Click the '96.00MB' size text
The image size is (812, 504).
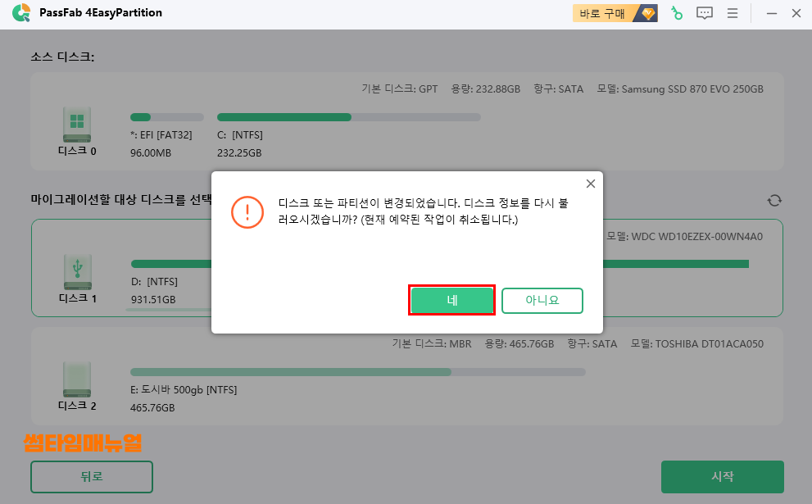151,153
